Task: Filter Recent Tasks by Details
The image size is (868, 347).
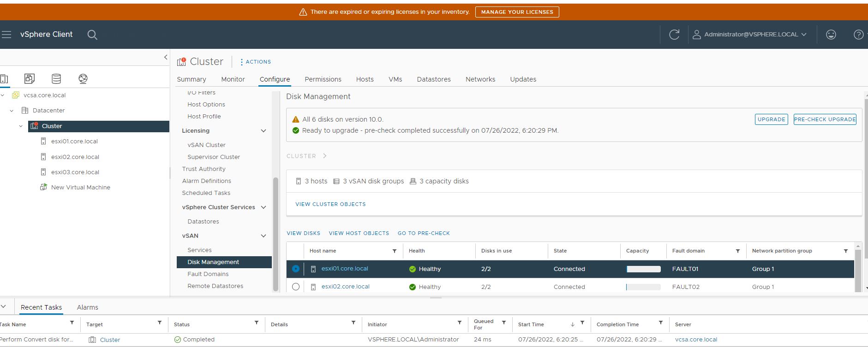Action: [x=353, y=323]
